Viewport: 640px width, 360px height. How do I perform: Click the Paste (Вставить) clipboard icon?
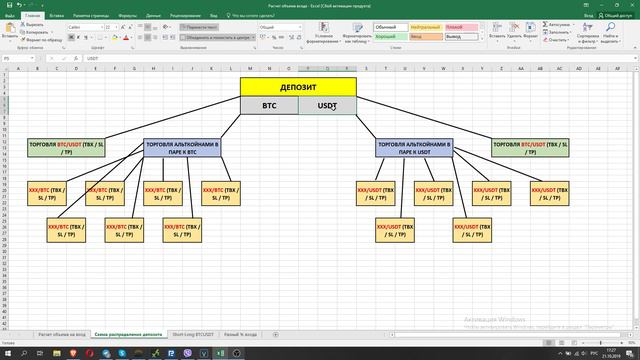click(x=10, y=29)
